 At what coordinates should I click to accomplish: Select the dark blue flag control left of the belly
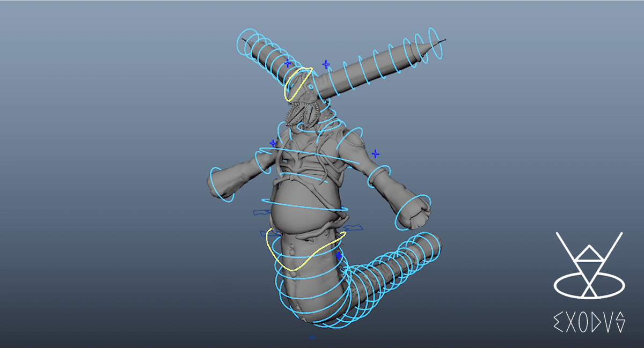[x=261, y=213]
